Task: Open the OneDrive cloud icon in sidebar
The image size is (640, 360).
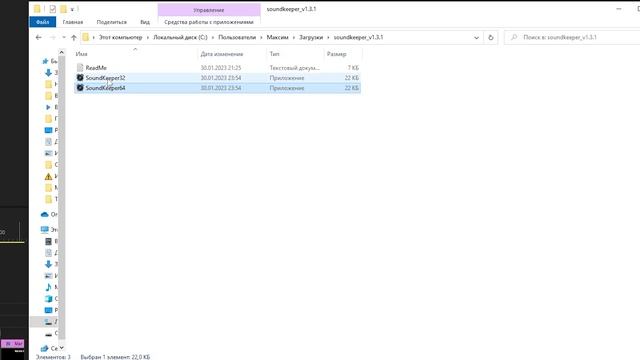Action: [45, 214]
